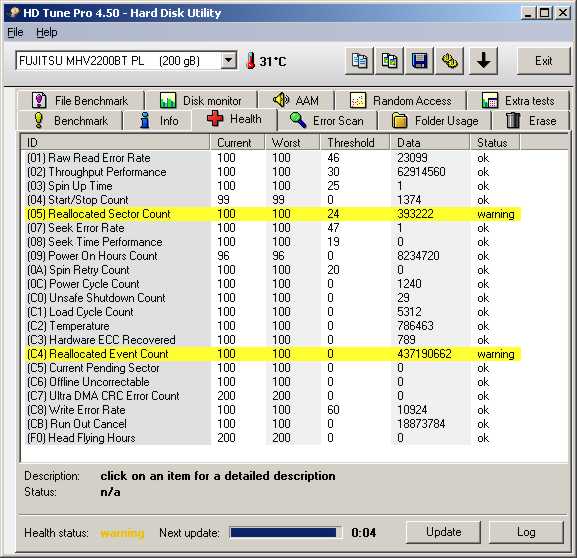The width and height of the screenshot is (577, 558).
Task: Select the Start/Stop Count row
Action: coord(273,200)
